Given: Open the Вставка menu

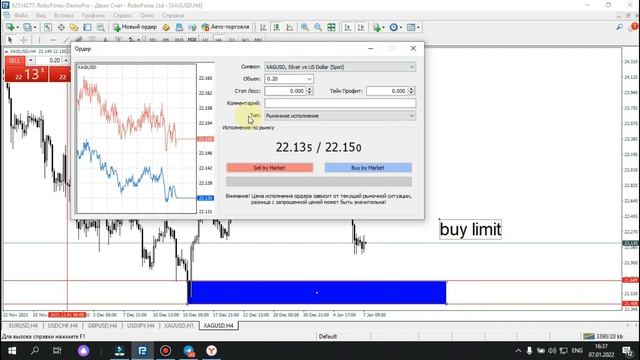Looking at the screenshot, I should (63, 15).
